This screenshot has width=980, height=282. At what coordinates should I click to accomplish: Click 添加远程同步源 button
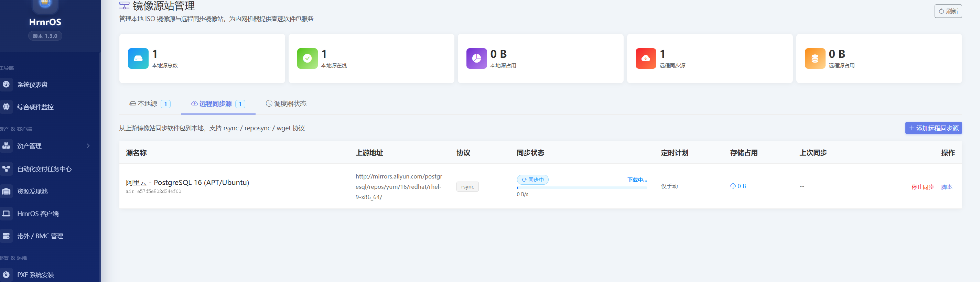pyautogui.click(x=934, y=128)
